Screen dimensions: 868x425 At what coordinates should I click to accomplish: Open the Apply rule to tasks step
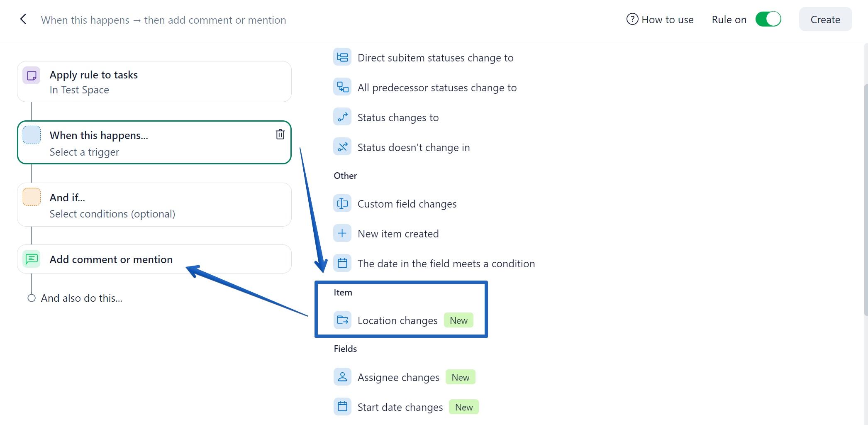click(x=154, y=82)
